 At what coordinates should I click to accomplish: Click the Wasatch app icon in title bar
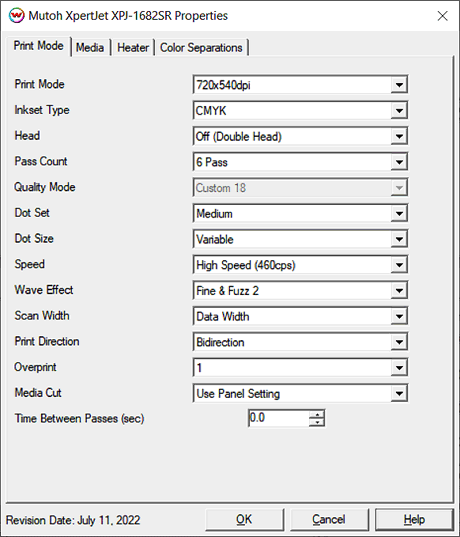(16, 16)
